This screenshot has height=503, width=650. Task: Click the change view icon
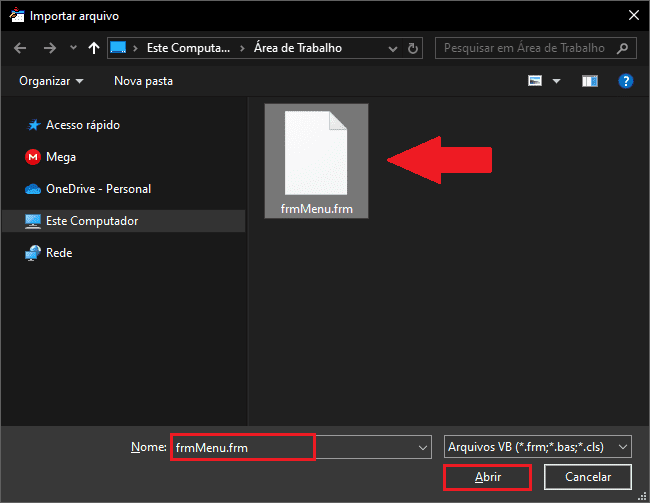click(x=536, y=80)
